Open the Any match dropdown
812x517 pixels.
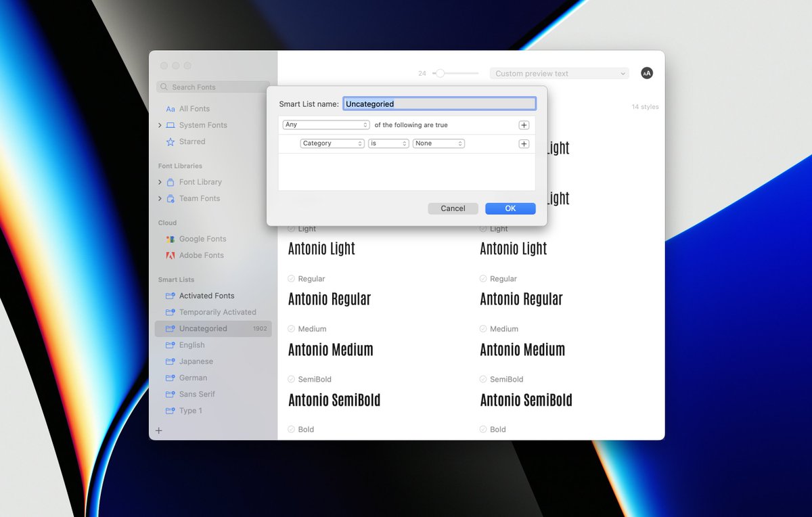tap(326, 125)
